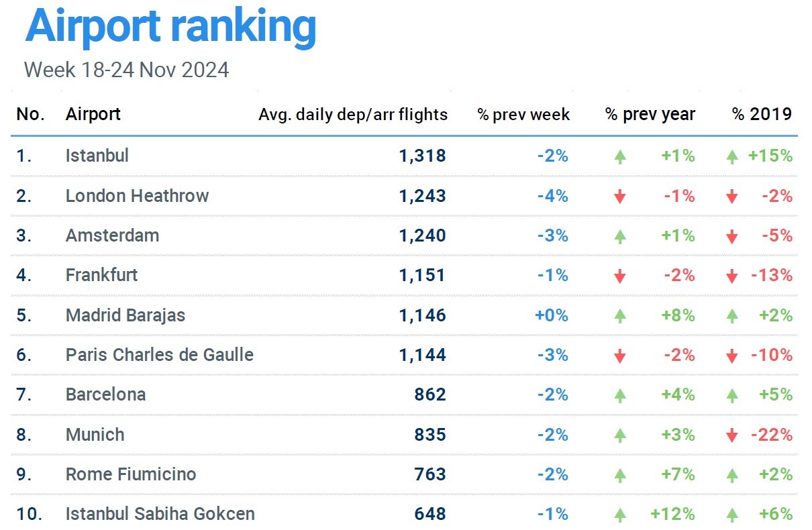
Task: Click Frankfurt's red down arrow for prev year
Action: click(x=620, y=276)
